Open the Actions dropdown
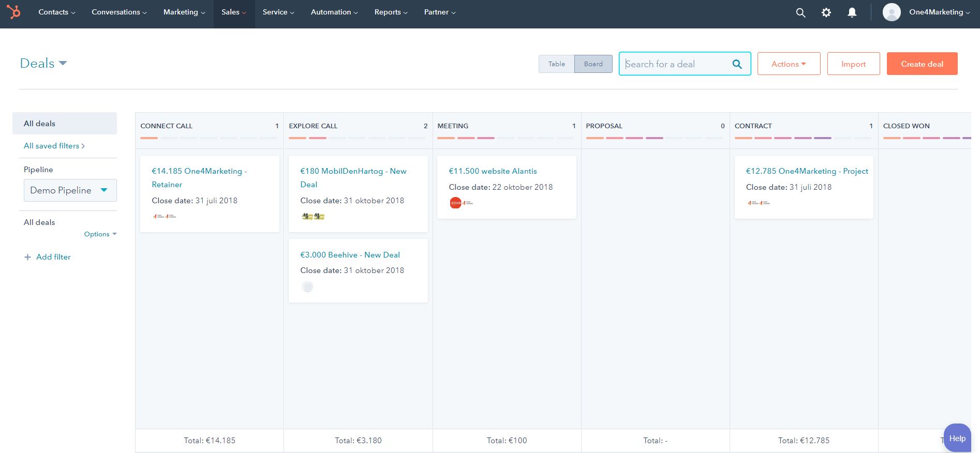Viewport: 980px width, 453px height. pyautogui.click(x=789, y=64)
